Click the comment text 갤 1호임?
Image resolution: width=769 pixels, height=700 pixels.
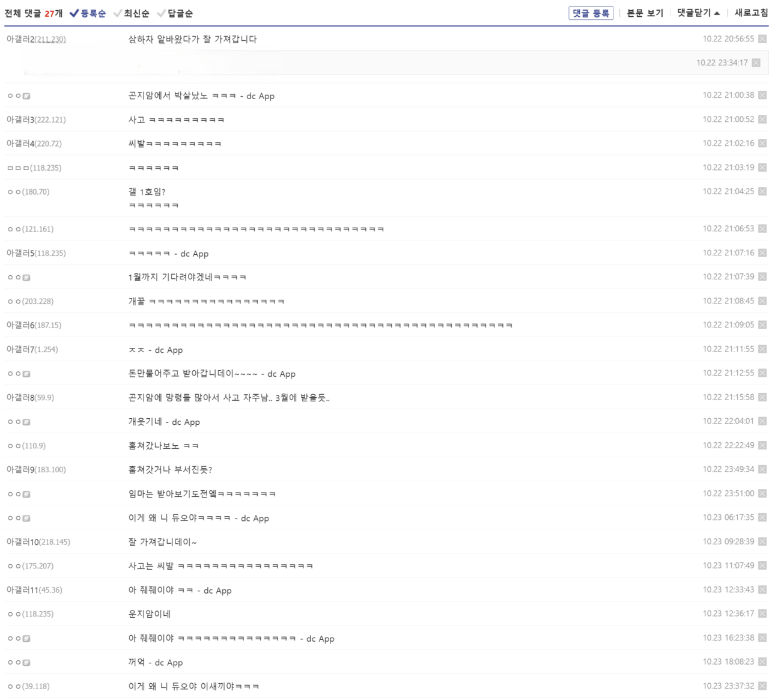pos(147,192)
